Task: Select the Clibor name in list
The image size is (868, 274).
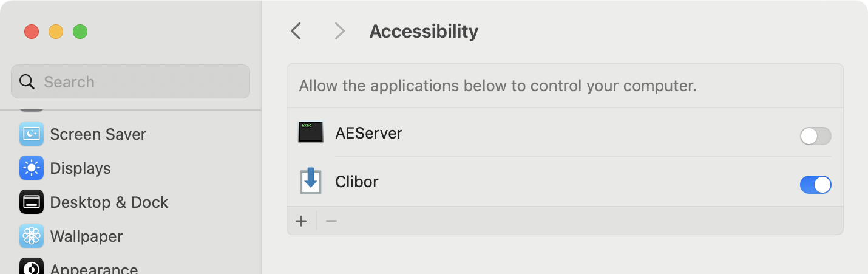Action: click(357, 182)
